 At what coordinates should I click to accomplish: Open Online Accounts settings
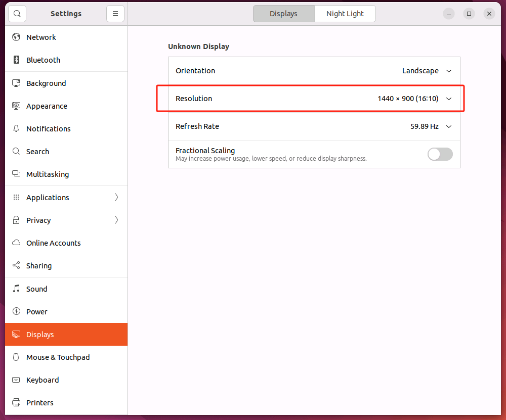coord(66,243)
